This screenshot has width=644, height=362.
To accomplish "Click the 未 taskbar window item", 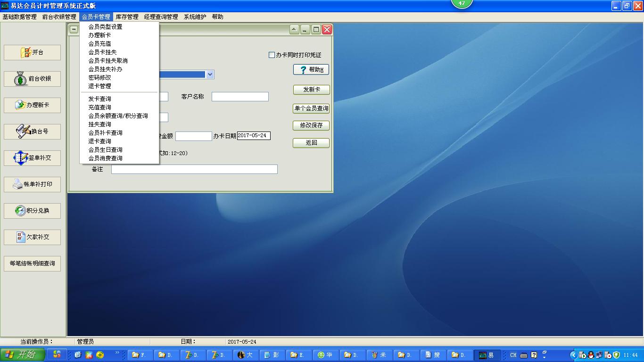I will tap(379, 355).
